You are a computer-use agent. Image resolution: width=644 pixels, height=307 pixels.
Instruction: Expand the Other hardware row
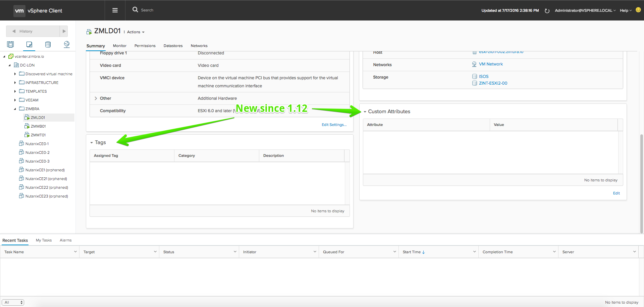click(x=96, y=98)
